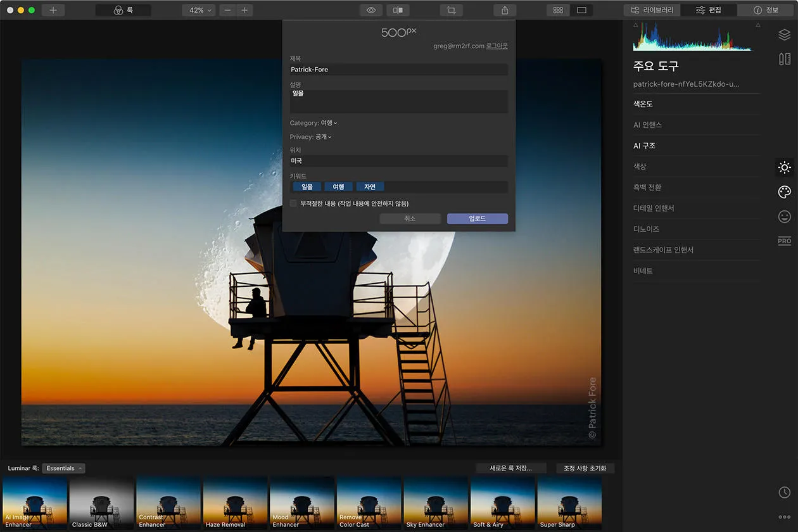
Task: Open the history clock icon
Action: pyautogui.click(x=785, y=492)
